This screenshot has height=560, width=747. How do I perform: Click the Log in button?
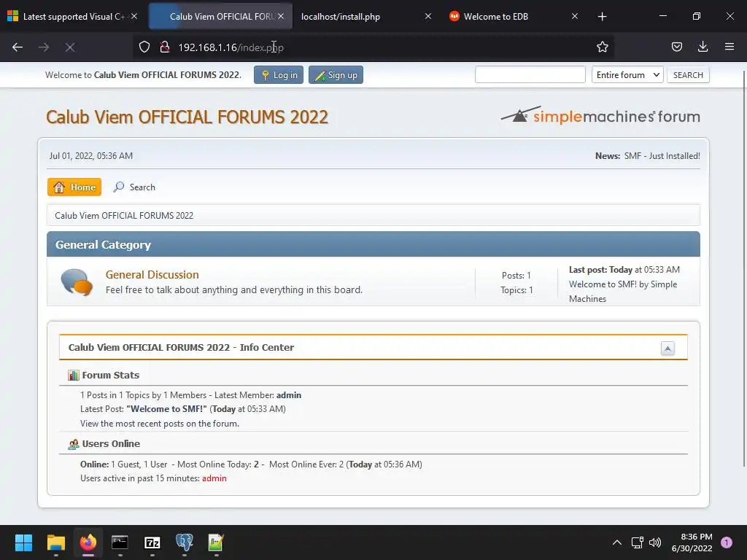coord(279,75)
